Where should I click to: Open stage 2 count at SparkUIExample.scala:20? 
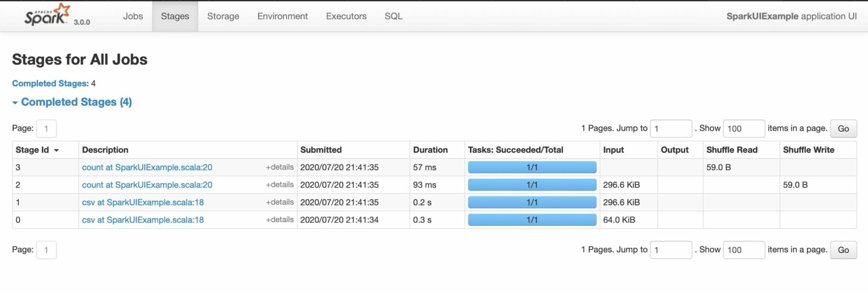coord(147,185)
